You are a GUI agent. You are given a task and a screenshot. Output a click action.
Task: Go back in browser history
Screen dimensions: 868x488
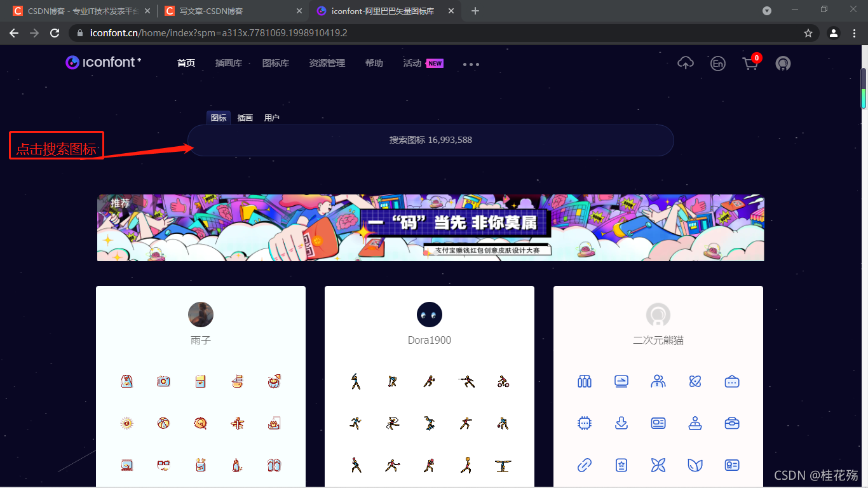14,33
